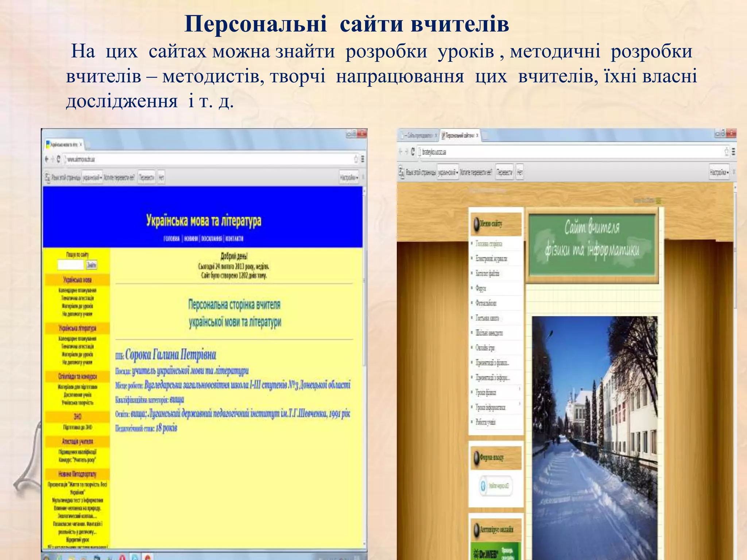Image resolution: width=747 pixels, height=560 pixels.
Task: Click the round bullet icon beside Антивірус онлайн
Action: (x=476, y=529)
